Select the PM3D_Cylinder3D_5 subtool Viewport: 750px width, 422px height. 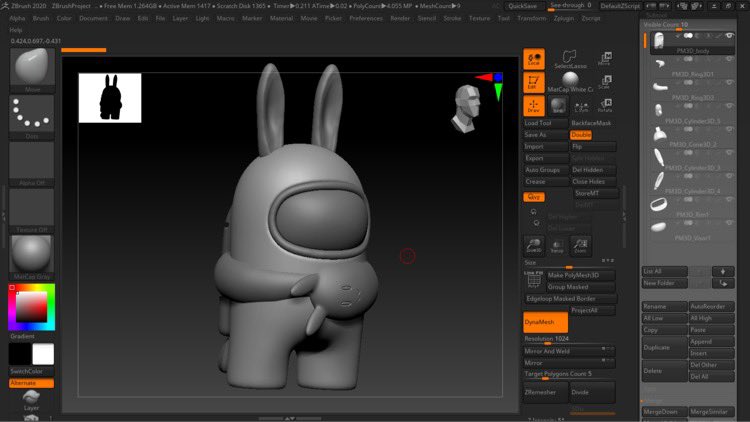point(693,112)
